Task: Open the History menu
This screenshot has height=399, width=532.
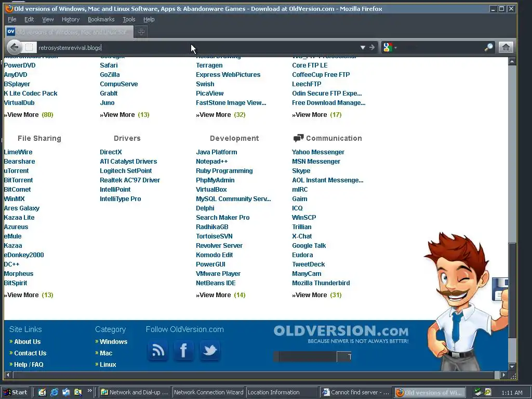Action: [71, 19]
